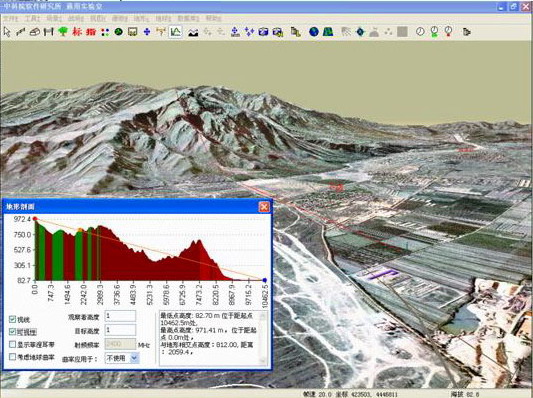Click the clock icon with green marker
533x398 pixels.
(x=434, y=32)
